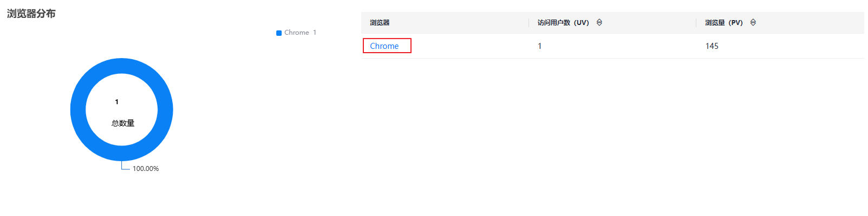Click the divider between UV and PV headers
The height and width of the screenshot is (216, 868).
pos(696,23)
